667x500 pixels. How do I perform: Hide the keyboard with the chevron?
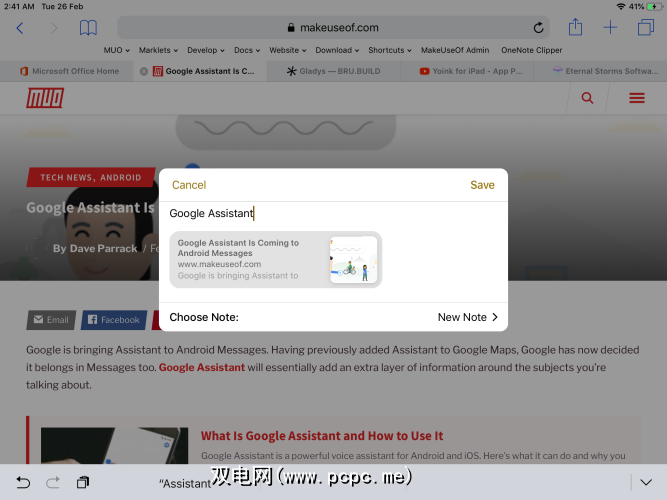(646, 482)
